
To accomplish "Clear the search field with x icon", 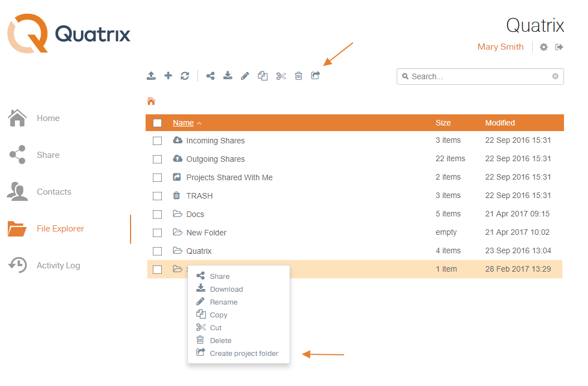I will coord(556,76).
